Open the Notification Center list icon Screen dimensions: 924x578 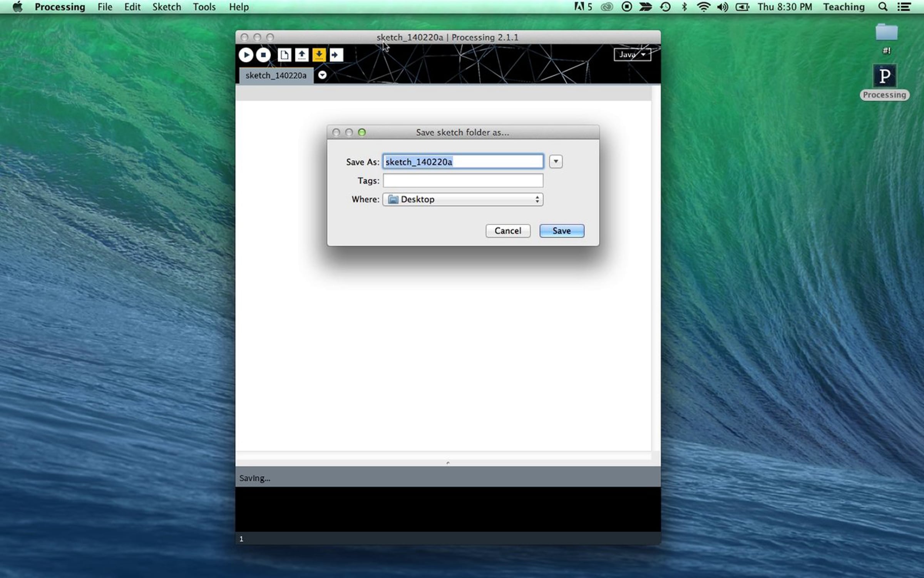point(904,7)
